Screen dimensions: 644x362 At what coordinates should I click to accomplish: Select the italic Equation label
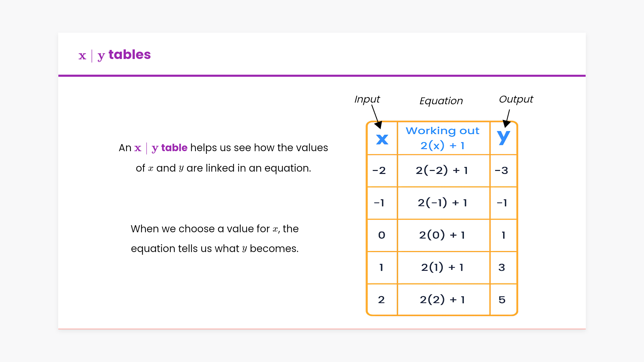tap(441, 101)
